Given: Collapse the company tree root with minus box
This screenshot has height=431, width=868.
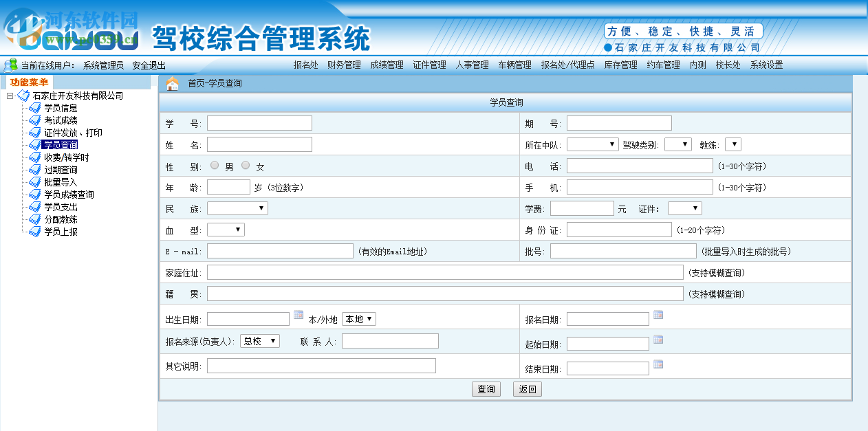Looking at the screenshot, I should pos(8,96).
